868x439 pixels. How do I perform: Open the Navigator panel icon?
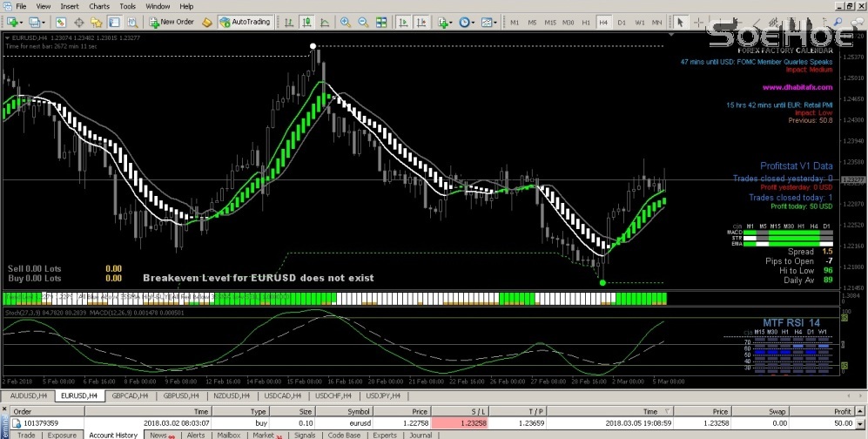tap(95, 22)
